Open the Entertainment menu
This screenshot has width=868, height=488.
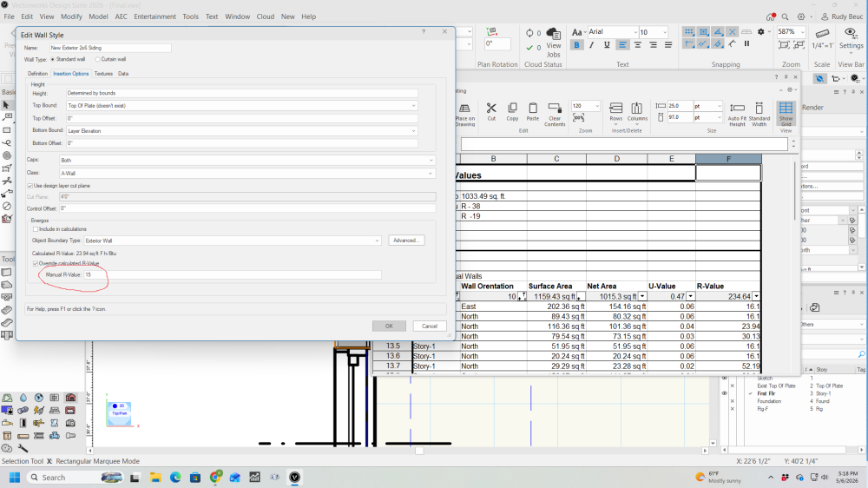tap(155, 16)
